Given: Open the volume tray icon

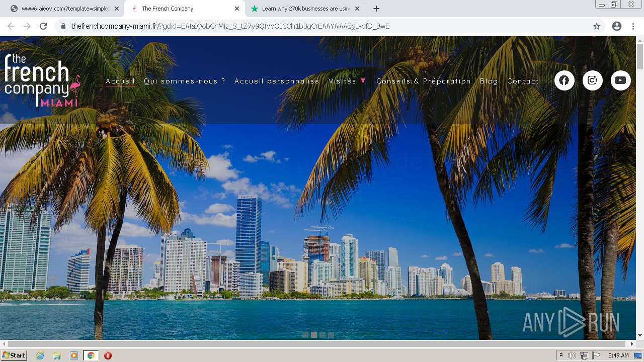Looking at the screenshot, I should pos(572,355).
